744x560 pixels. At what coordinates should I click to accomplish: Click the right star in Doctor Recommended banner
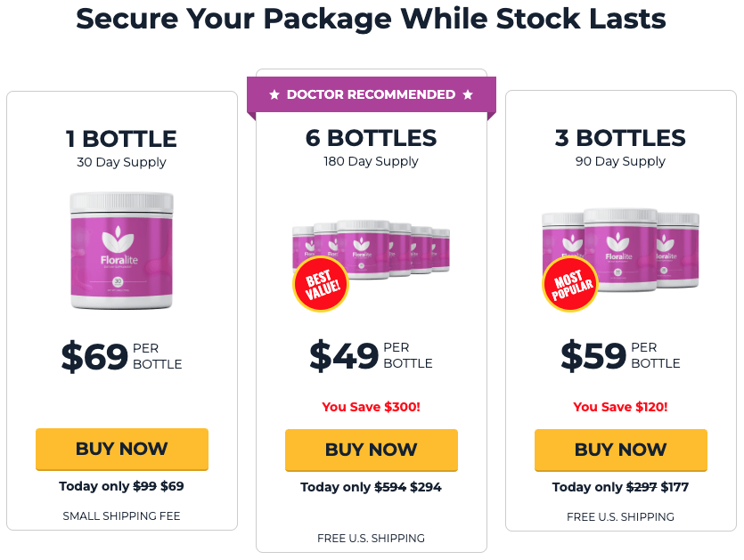pos(468,95)
